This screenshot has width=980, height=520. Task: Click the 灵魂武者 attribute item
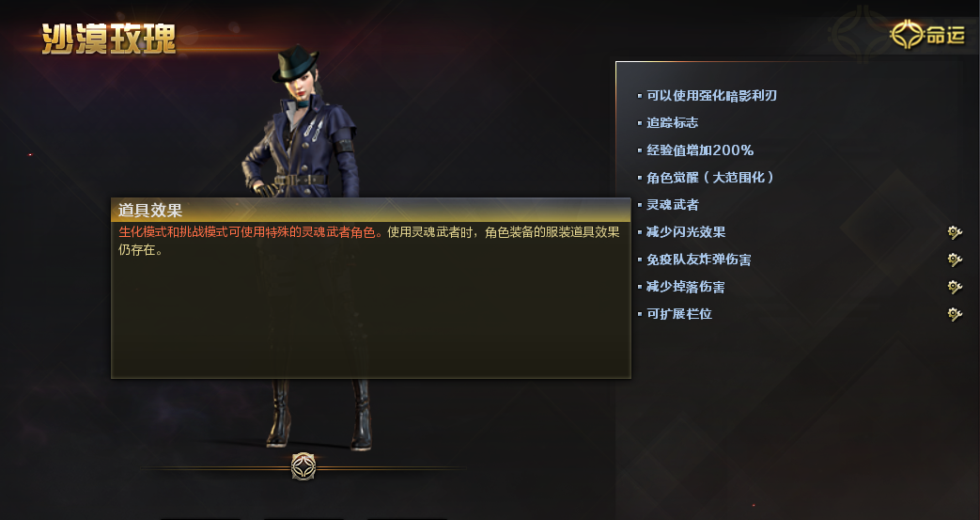click(673, 205)
